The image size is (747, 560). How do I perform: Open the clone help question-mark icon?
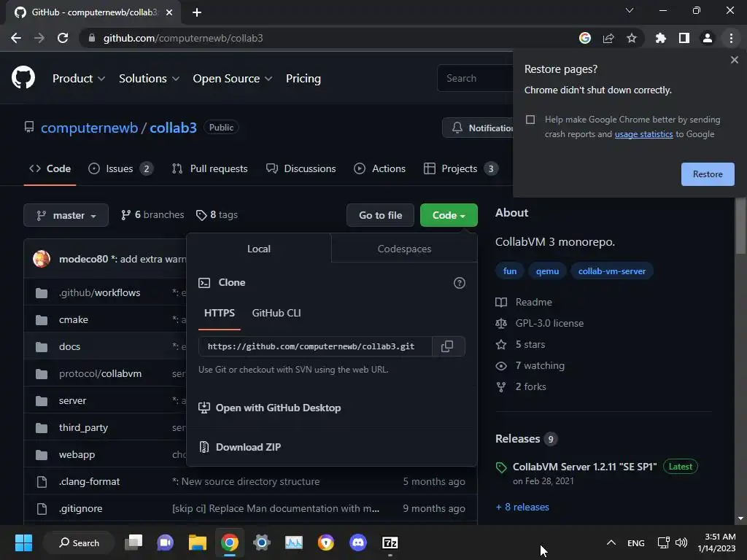460,283
